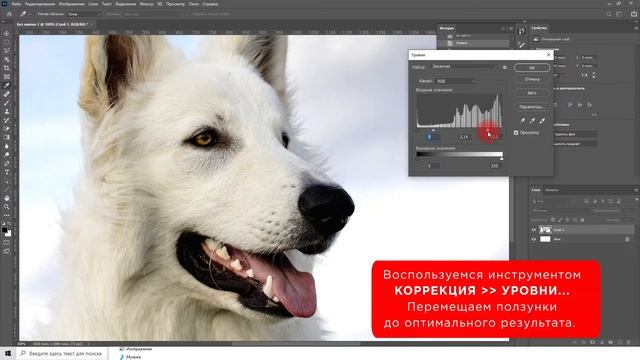The image size is (640, 360).
Task: Open the Канал RGB channel dropdown
Action: [x=455, y=81]
